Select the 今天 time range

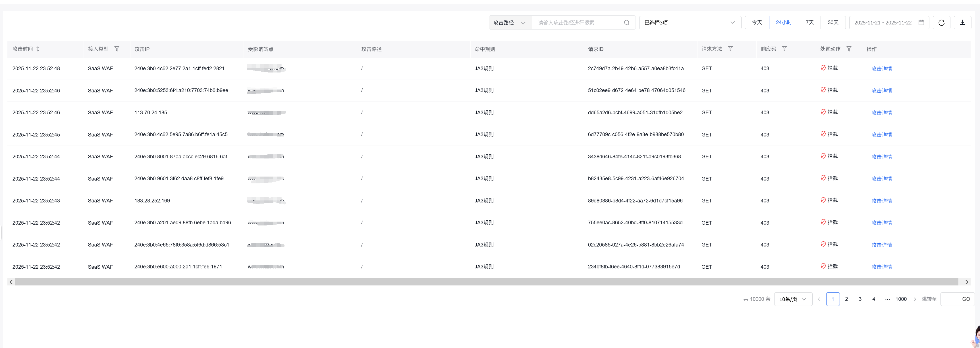point(757,23)
